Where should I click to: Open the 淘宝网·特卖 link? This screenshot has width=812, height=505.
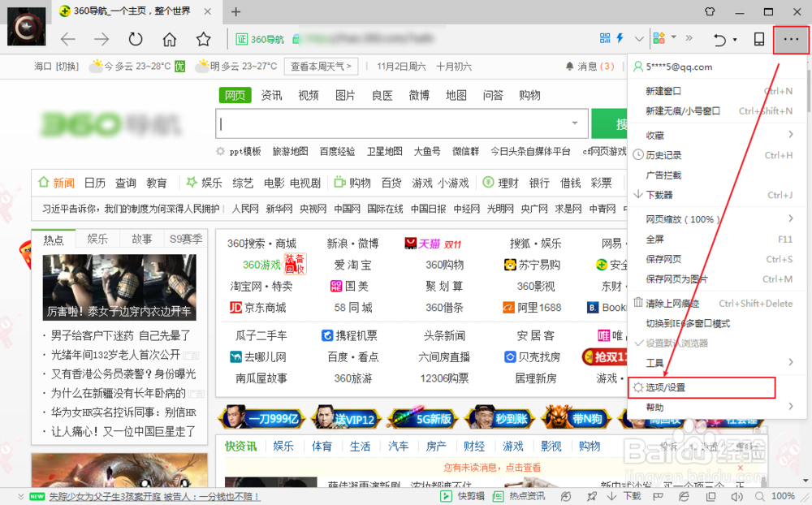click(261, 286)
